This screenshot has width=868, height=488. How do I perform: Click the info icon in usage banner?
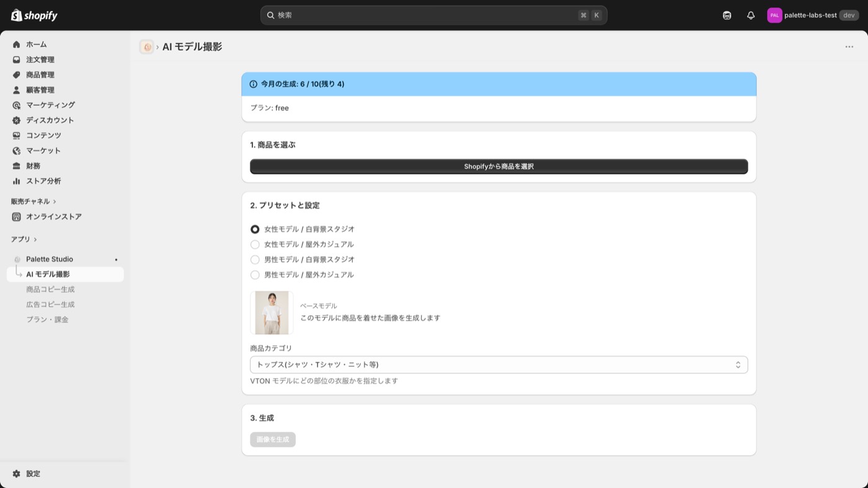[x=253, y=84]
